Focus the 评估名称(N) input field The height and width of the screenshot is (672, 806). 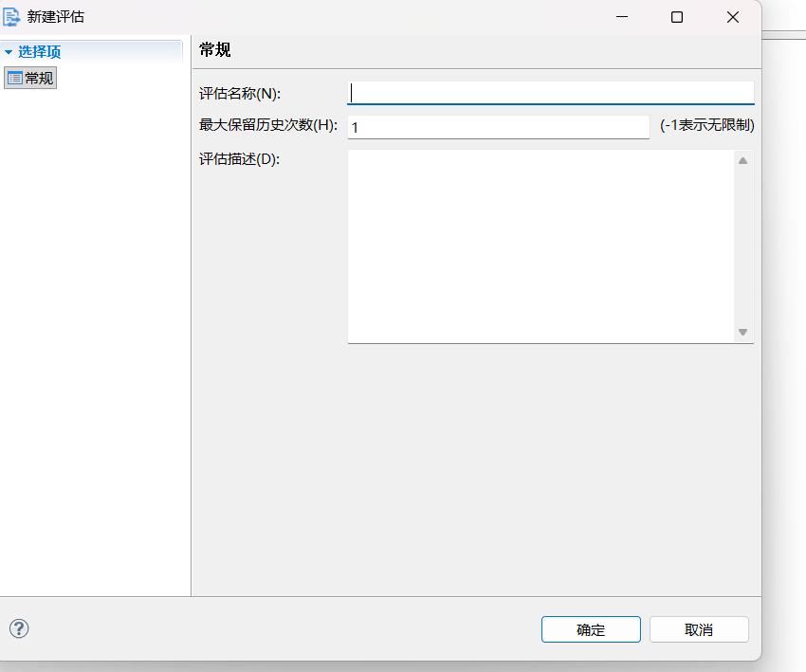551,93
